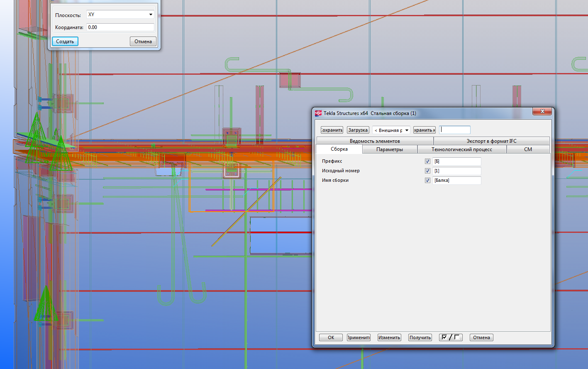Expand the Внешняя saved settings dropdown
The width and height of the screenshot is (588, 369).
(391, 130)
